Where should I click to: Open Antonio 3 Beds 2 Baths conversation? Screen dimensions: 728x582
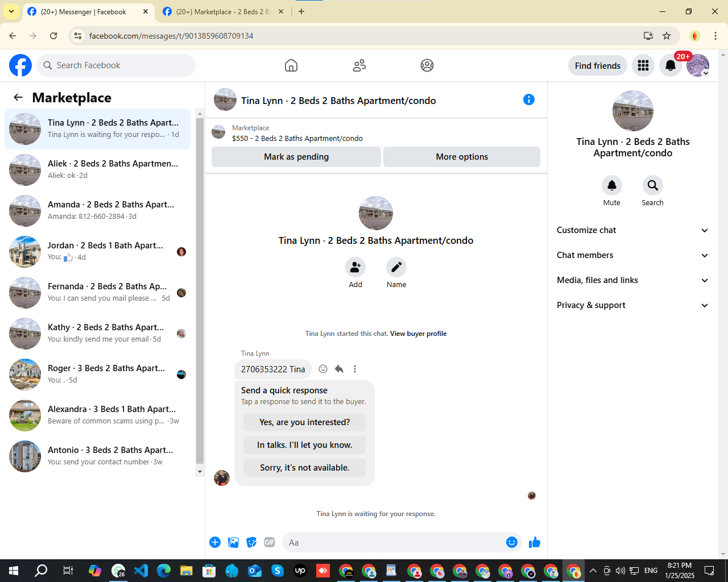click(x=97, y=456)
